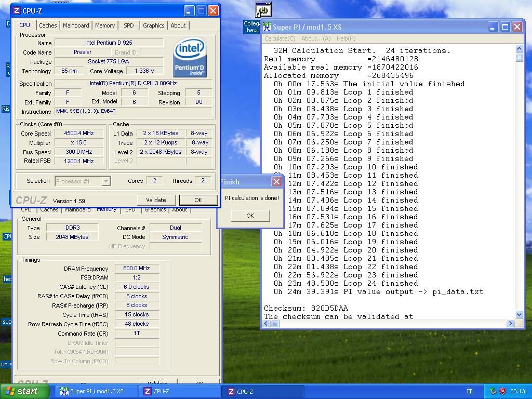Viewport: 532px width, 399px height.
Task: Click memory Type value DDR3
Action: [72, 228]
